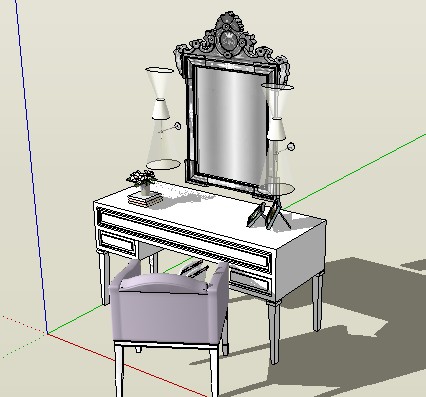Viewport: 426px width, 397px height.
Task: Click the small round knob on left lamp
Action: [178, 126]
